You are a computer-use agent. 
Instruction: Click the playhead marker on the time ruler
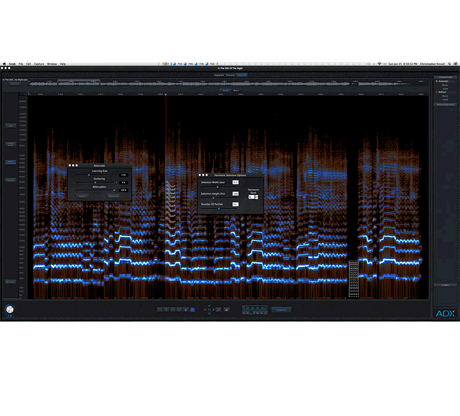tap(166, 95)
